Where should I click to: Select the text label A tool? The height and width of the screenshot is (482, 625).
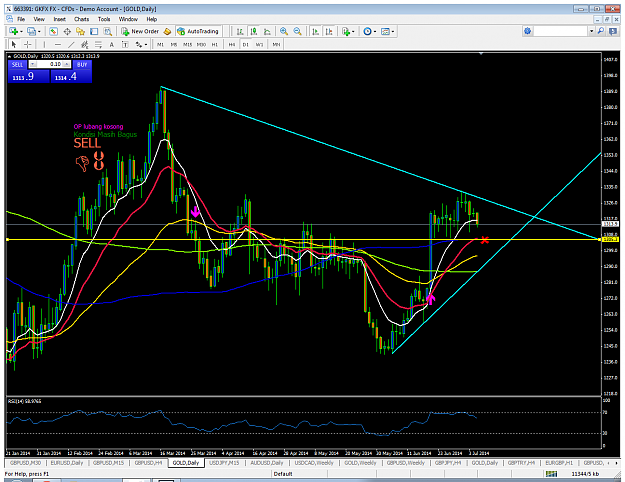pyautogui.click(x=112, y=45)
